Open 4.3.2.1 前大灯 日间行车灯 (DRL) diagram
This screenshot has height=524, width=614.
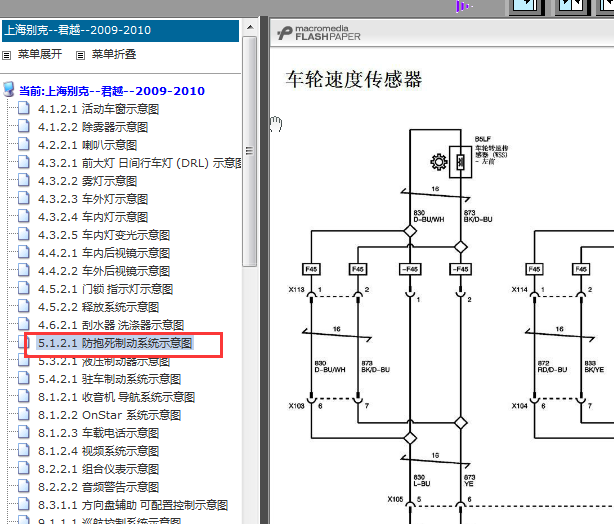(139, 163)
